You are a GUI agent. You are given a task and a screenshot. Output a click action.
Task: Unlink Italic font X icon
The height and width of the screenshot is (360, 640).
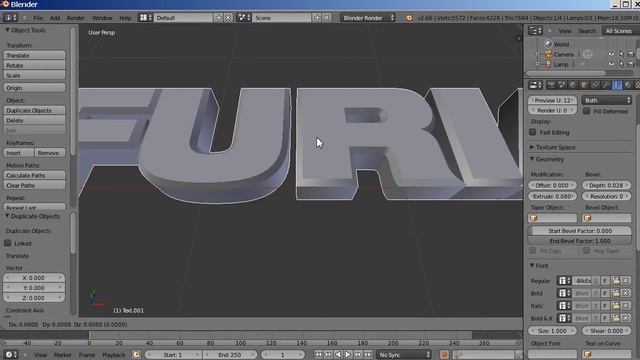[x=625, y=306]
